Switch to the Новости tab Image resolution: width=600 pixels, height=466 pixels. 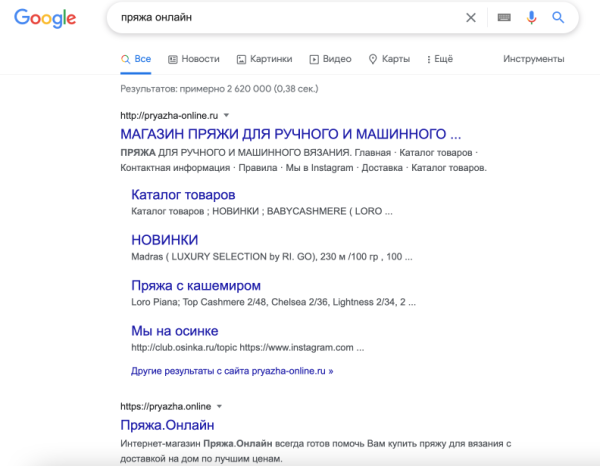[194, 59]
